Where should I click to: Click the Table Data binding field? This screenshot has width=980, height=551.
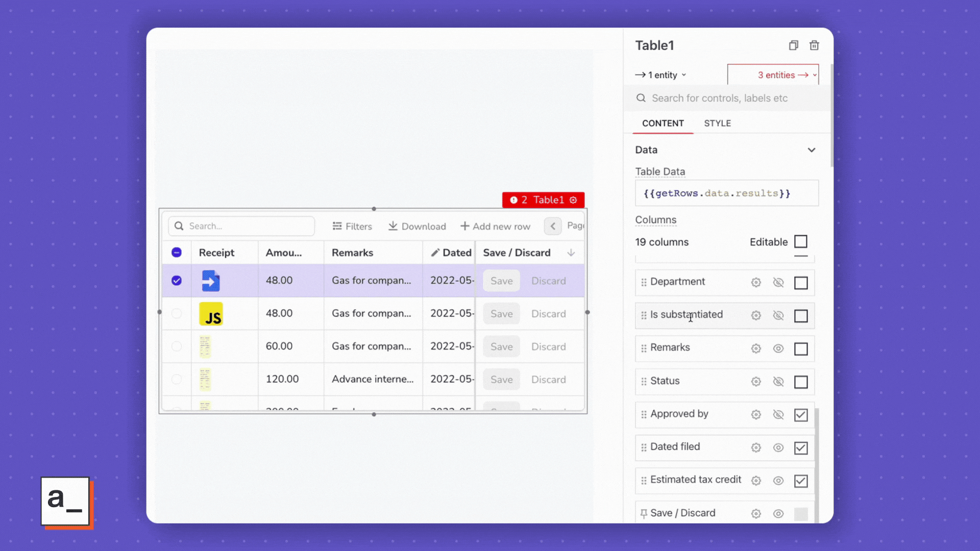pyautogui.click(x=726, y=193)
